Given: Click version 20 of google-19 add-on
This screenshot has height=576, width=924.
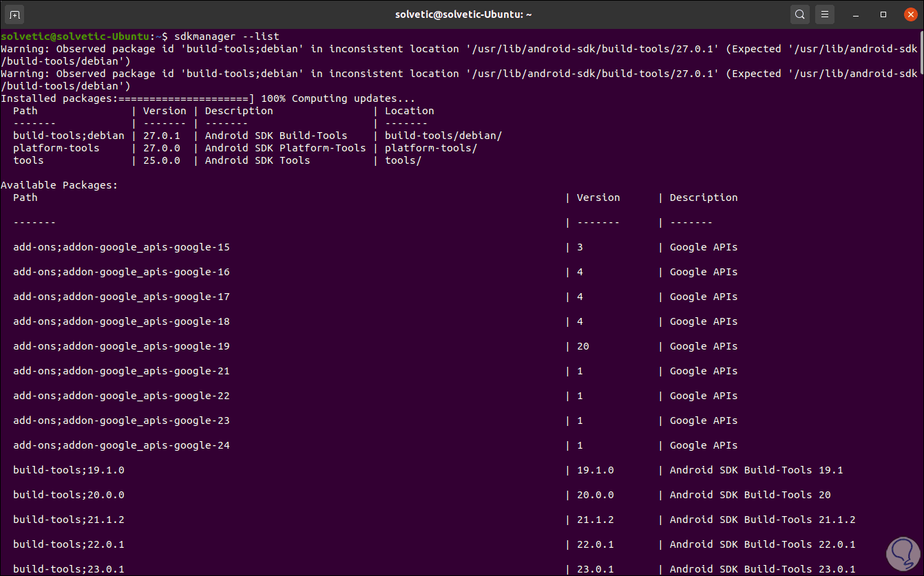Looking at the screenshot, I should point(583,346).
